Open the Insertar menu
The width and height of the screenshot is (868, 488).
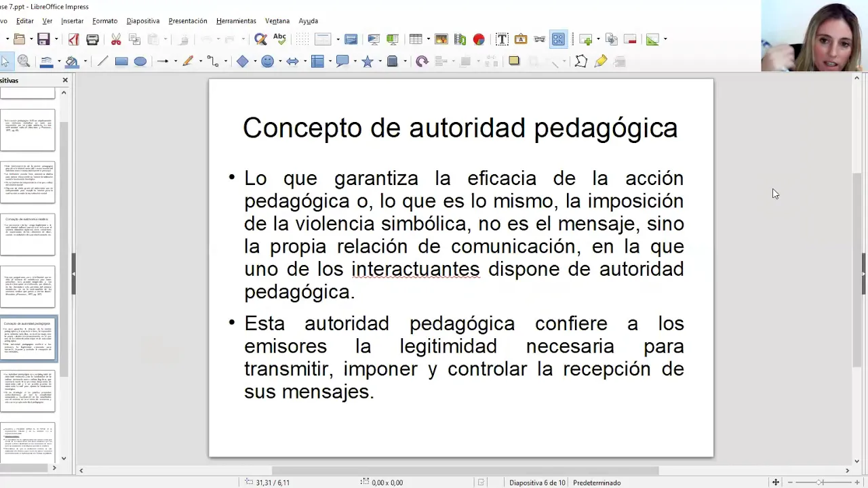point(73,21)
